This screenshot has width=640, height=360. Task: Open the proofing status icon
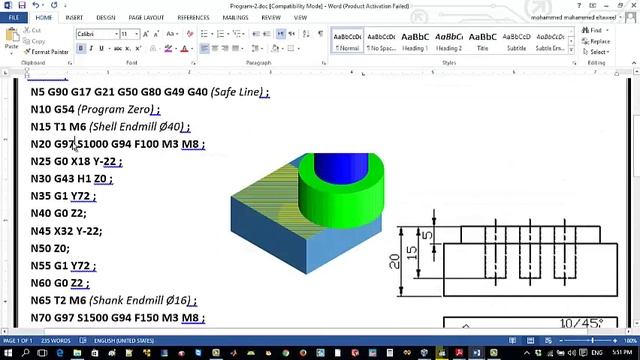click(83, 340)
